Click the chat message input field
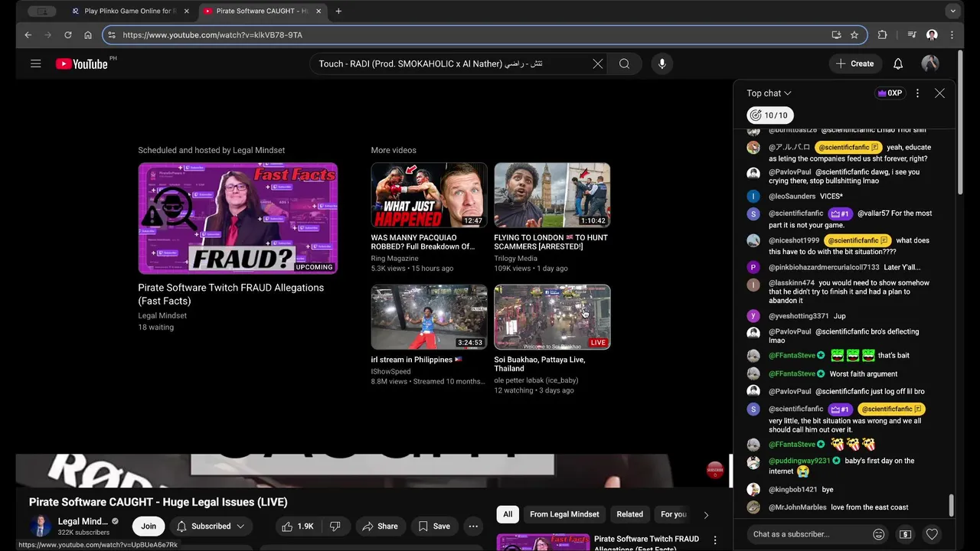The height and width of the screenshot is (551, 980). (x=808, y=534)
